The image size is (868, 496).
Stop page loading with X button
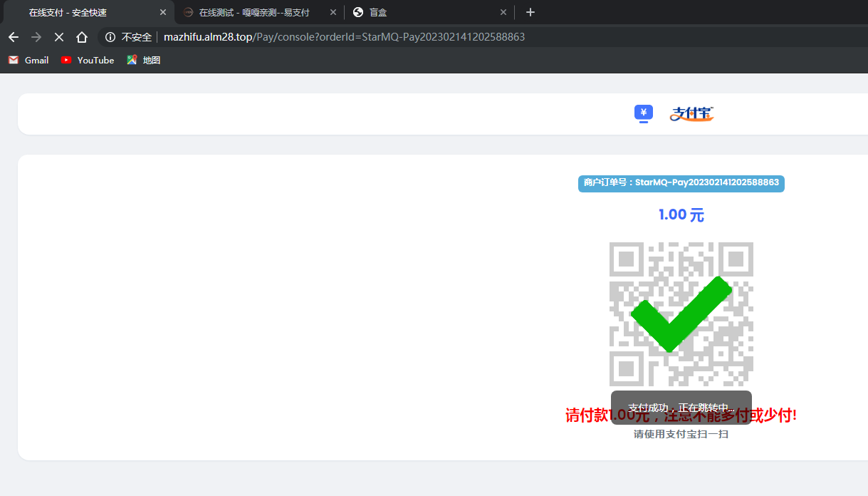(x=59, y=37)
